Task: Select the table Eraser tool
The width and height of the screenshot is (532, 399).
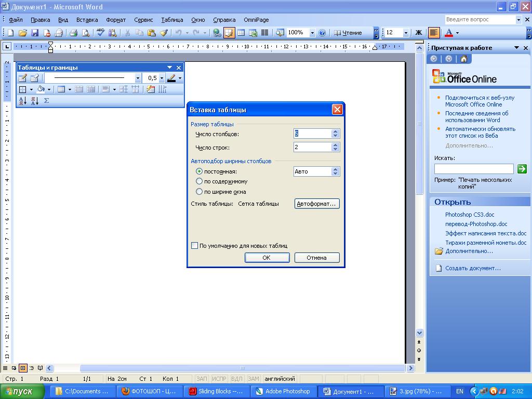Action: tap(35, 78)
